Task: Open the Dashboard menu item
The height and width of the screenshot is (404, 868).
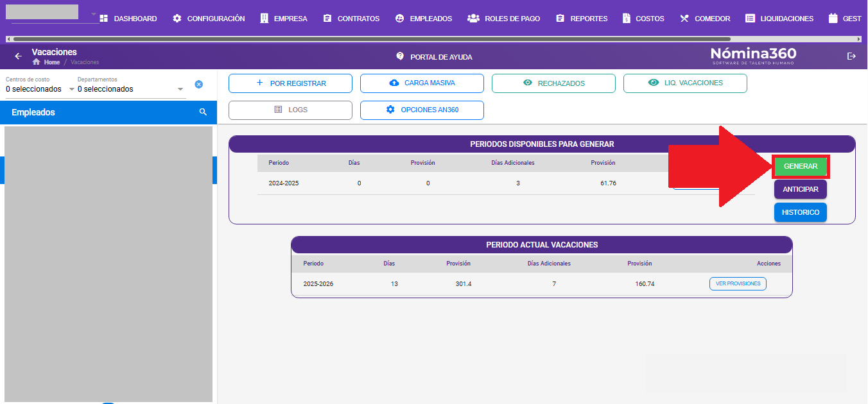Action: [128, 19]
